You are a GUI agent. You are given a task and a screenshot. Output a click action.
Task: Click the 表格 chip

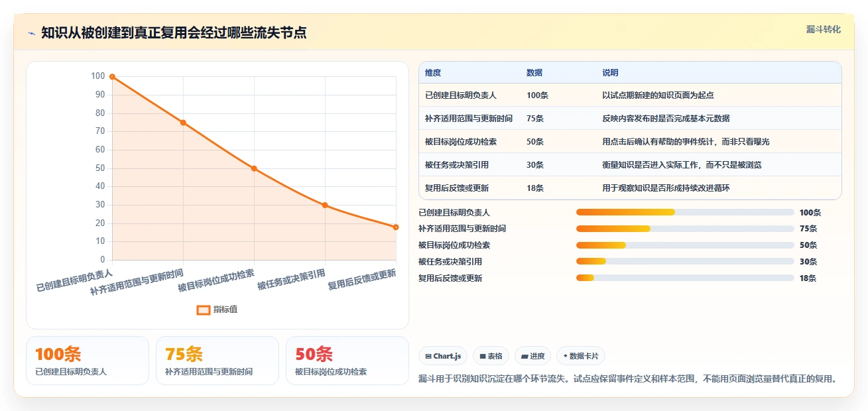491,356
